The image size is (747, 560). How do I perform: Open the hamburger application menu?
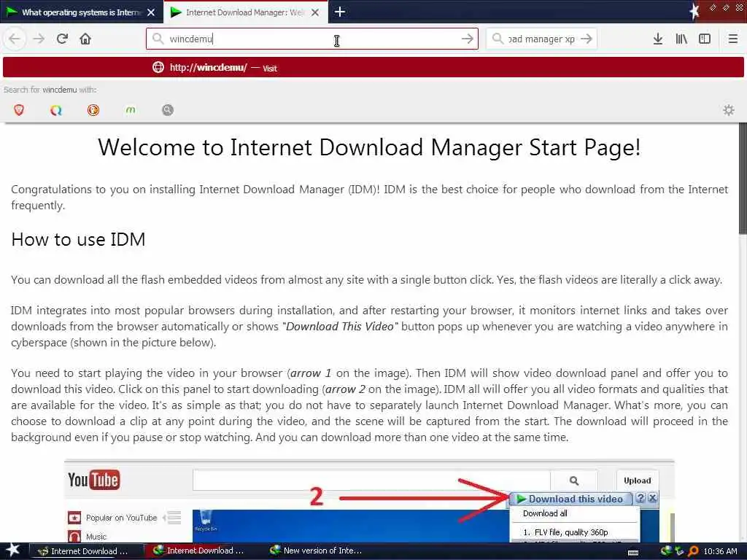tap(733, 39)
